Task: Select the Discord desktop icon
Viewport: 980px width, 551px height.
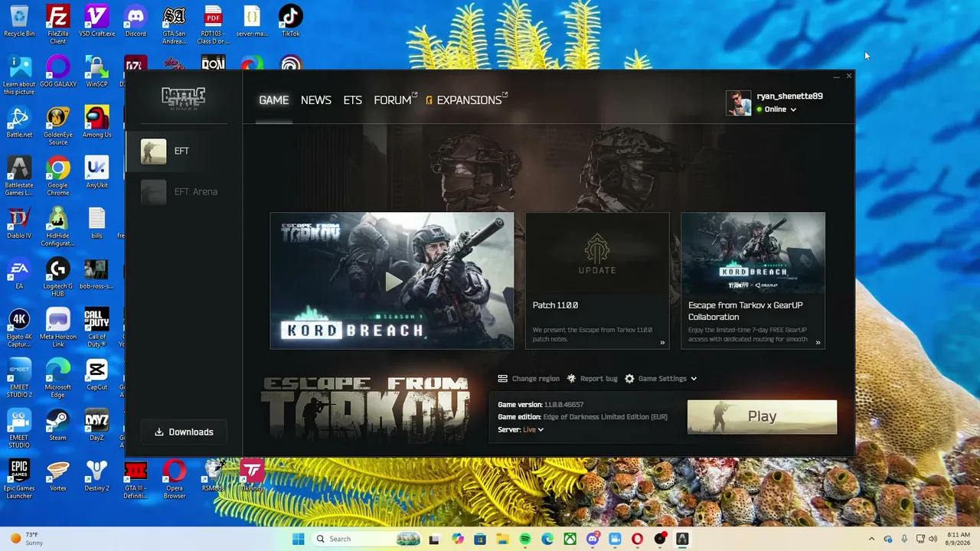Action: click(x=136, y=21)
